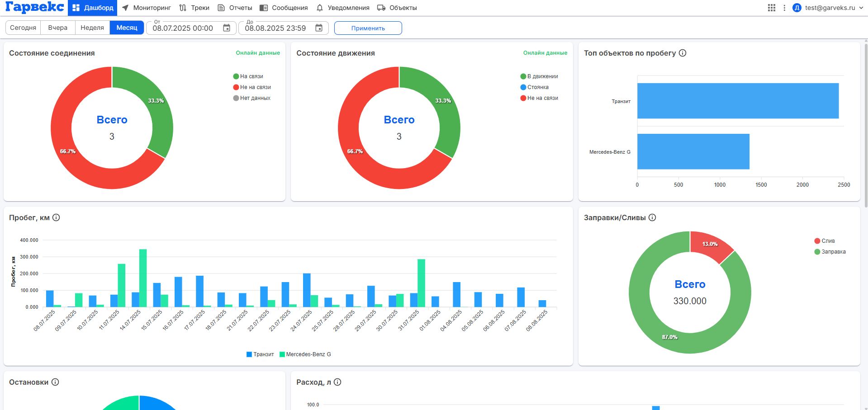
Task: Toggle Не на связи connection legend
Action: (x=252, y=87)
